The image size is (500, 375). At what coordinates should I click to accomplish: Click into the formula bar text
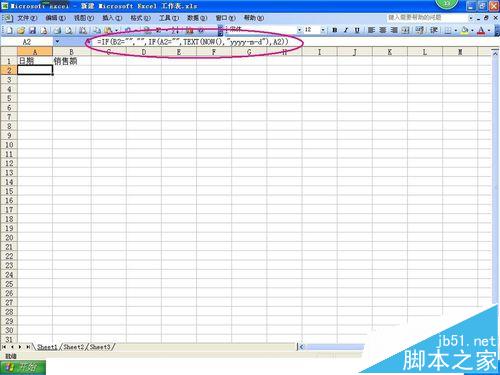[x=193, y=42]
